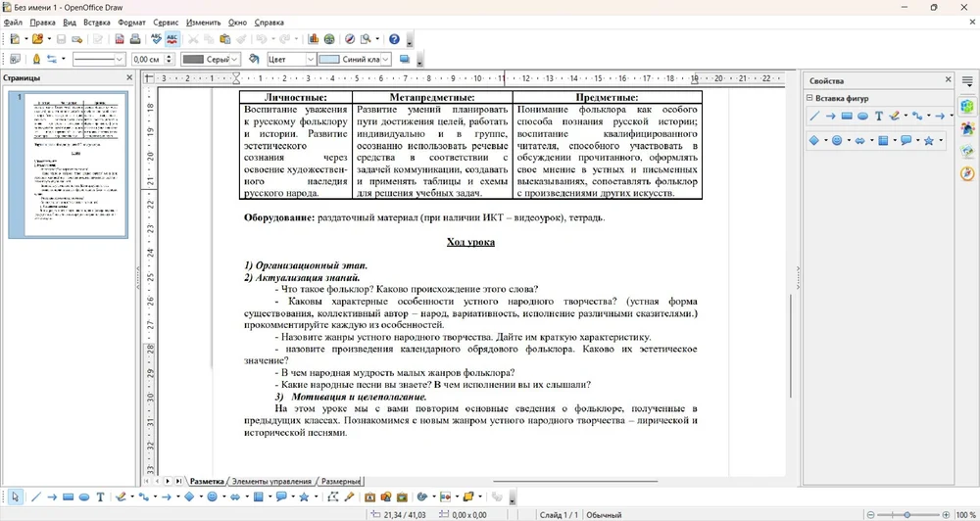This screenshot has height=521, width=980.
Task: Close the Страницы panel
Action: point(129,77)
